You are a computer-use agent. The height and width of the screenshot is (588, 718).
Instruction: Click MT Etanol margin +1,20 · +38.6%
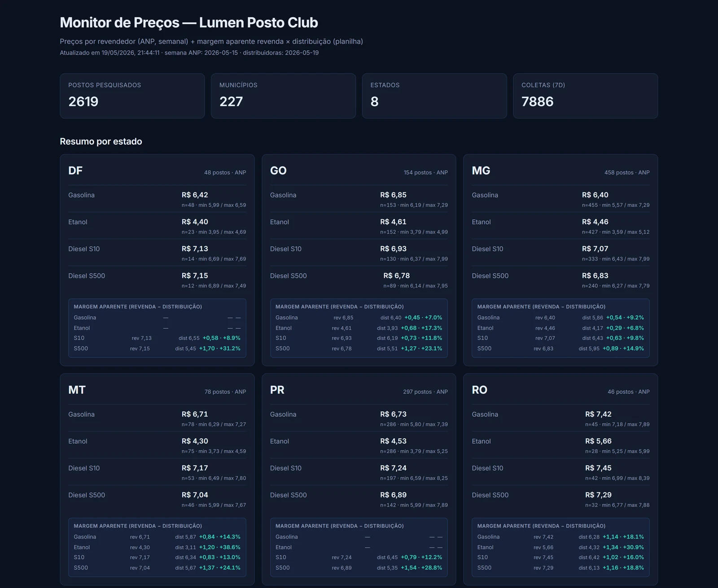(220, 547)
